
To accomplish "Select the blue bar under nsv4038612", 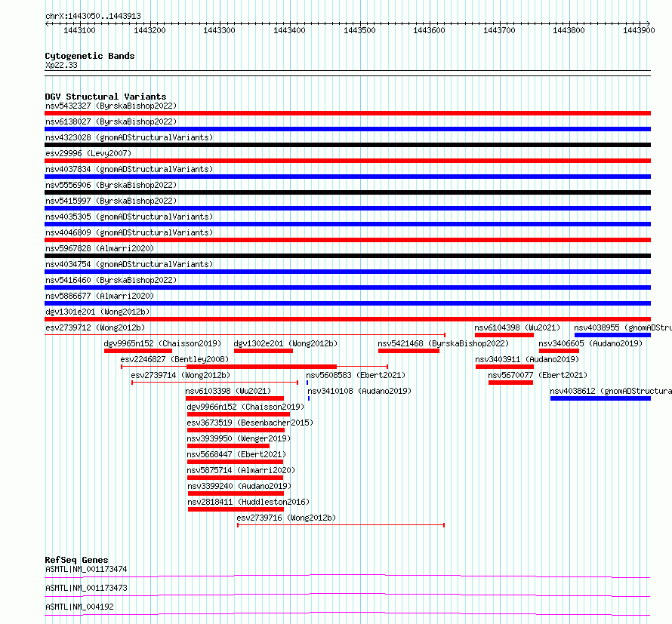I will point(600,398).
